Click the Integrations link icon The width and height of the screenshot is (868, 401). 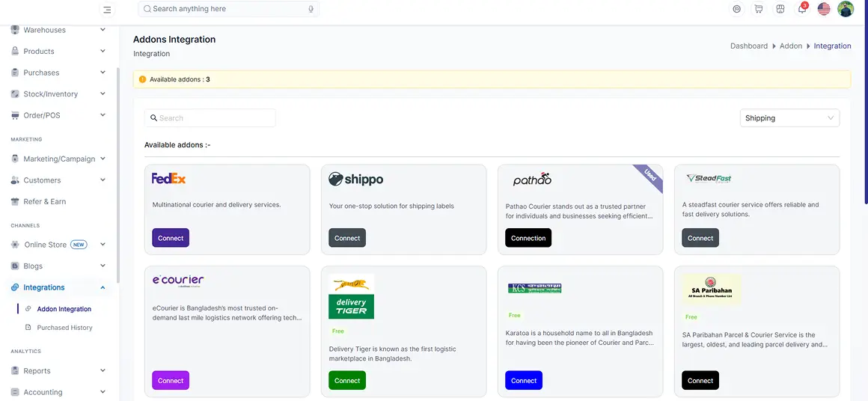(15, 287)
